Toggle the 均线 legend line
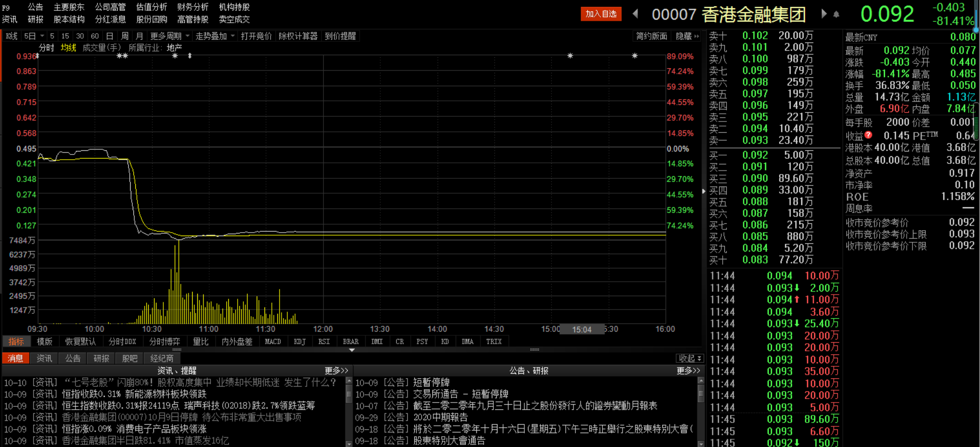Viewport: 980px width, 447px height. point(68,48)
